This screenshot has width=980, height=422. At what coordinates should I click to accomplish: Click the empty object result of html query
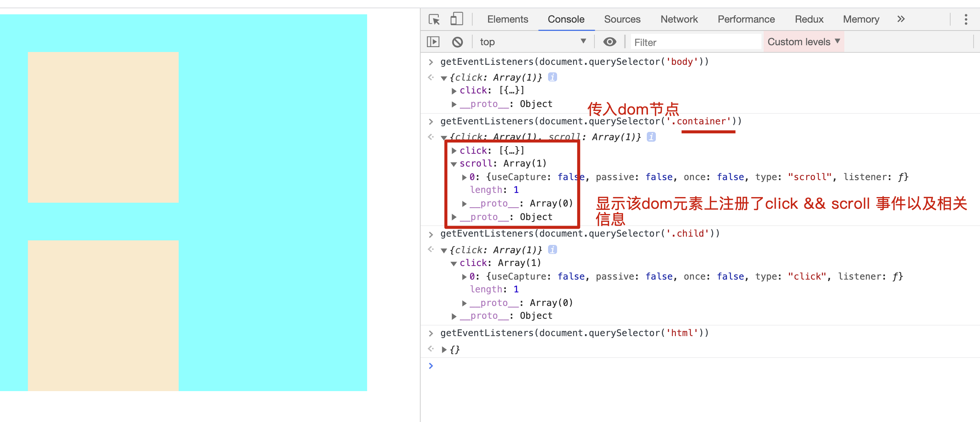pos(455,349)
